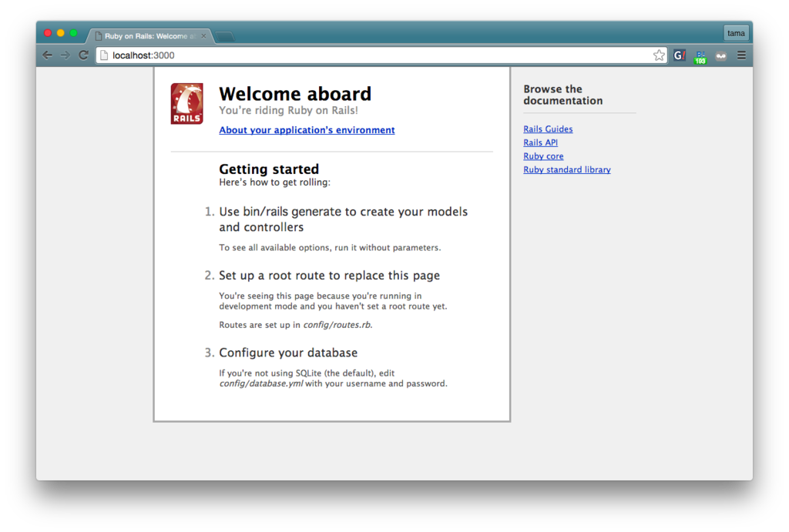This screenshot has width=789, height=532.
Task: Minimize window with the yellow button
Action: tap(60, 33)
